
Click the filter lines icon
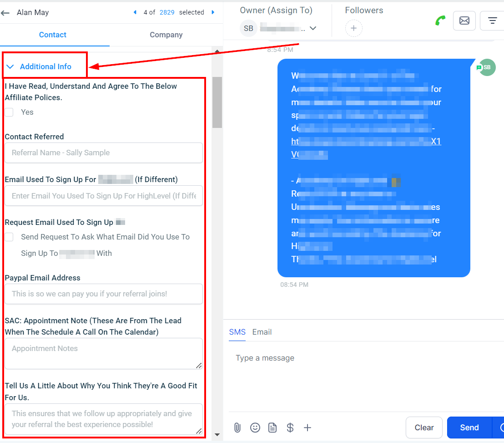coord(492,21)
